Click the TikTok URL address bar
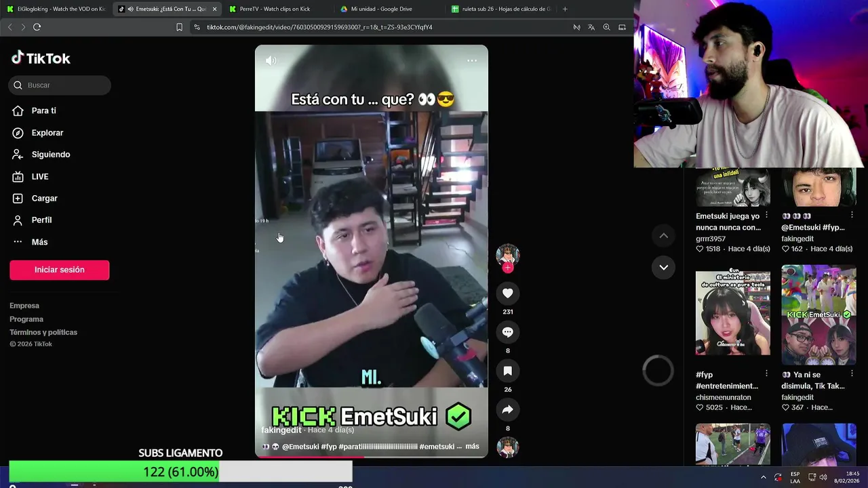 point(319,27)
